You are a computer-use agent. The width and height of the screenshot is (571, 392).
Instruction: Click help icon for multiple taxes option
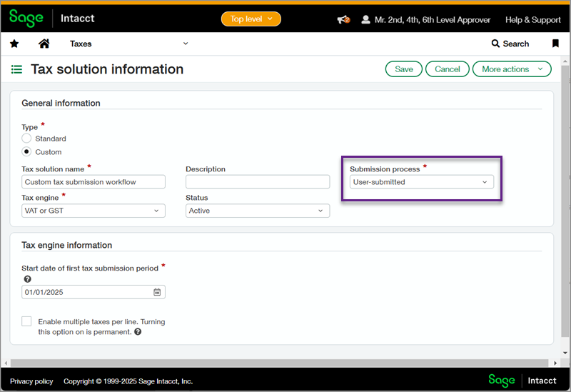(x=138, y=332)
